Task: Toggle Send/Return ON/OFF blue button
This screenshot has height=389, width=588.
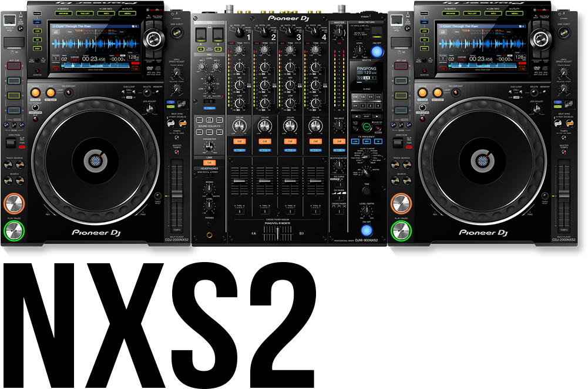Action: point(377,52)
